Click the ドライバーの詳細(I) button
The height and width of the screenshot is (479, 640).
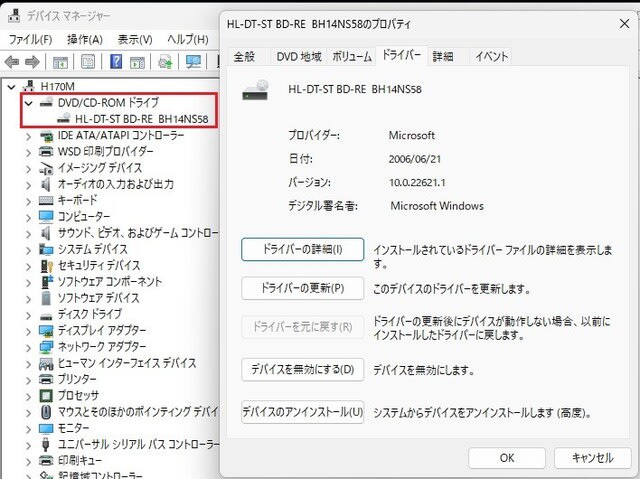coord(302,249)
